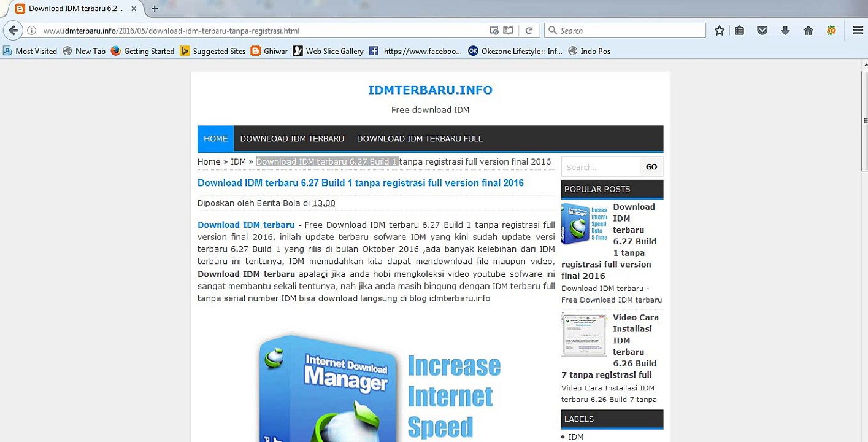
Task: Show site information icon in address bar
Action: pos(32,31)
